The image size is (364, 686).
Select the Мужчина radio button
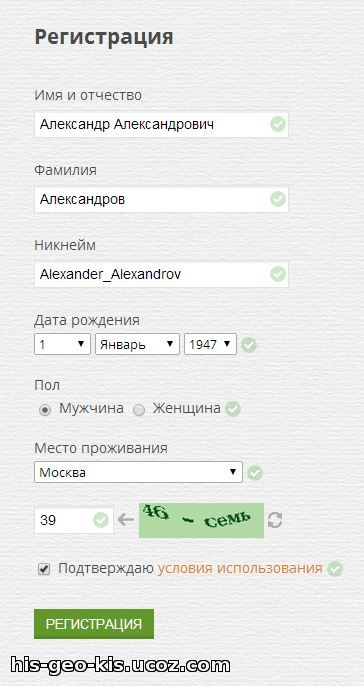tap(46, 410)
